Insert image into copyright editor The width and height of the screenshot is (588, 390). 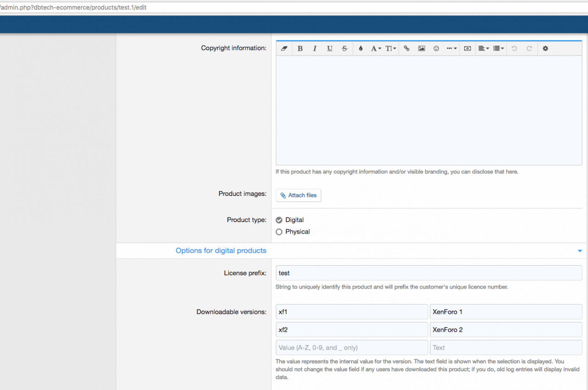421,49
